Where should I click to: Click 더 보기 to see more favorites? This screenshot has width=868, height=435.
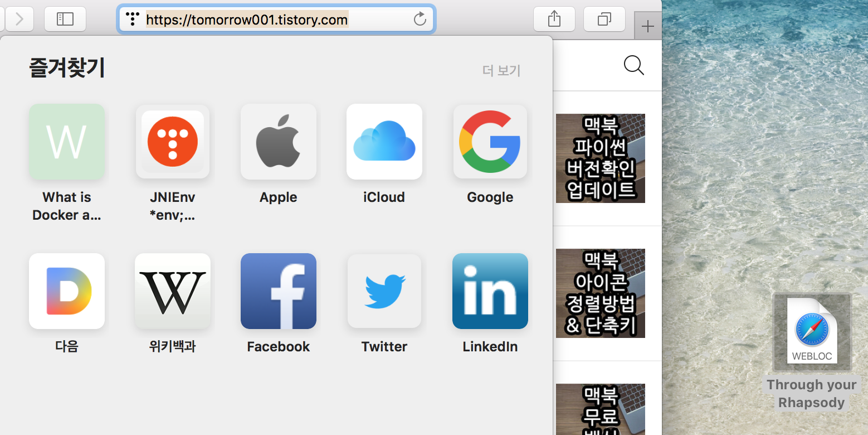(x=500, y=70)
